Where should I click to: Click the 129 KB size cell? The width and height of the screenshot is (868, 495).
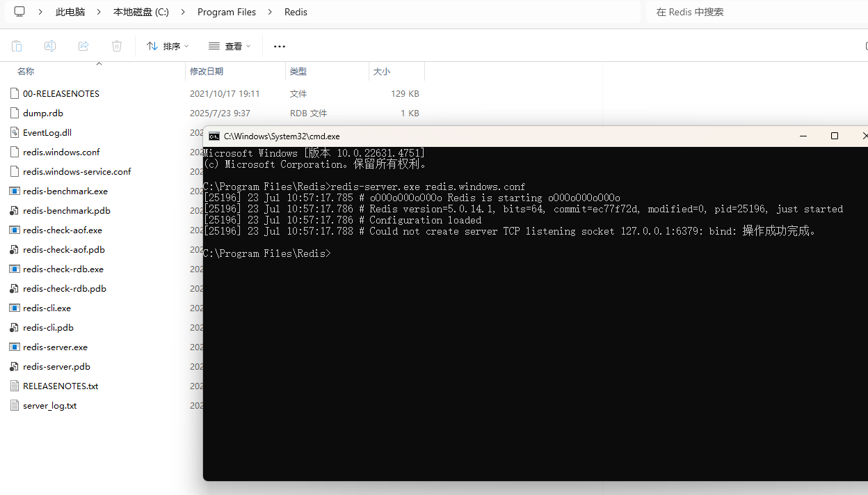[405, 93]
